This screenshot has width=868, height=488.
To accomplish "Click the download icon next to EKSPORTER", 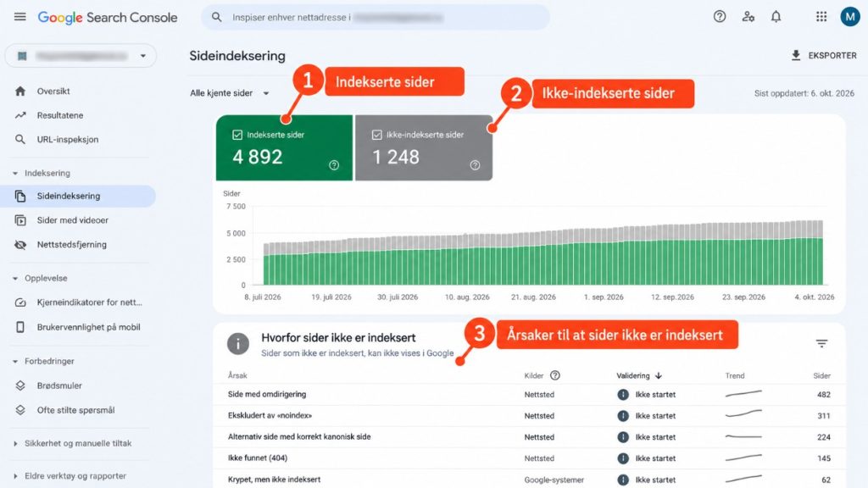I will pos(796,55).
